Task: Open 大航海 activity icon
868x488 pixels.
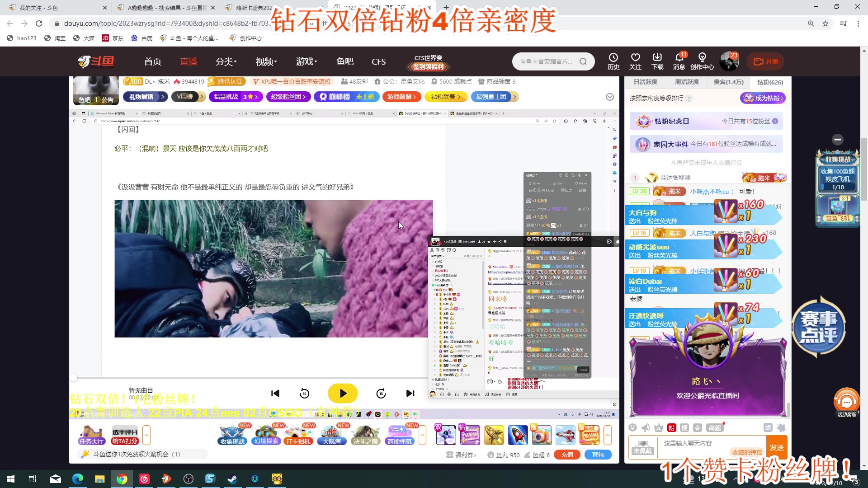Action: pos(332,435)
